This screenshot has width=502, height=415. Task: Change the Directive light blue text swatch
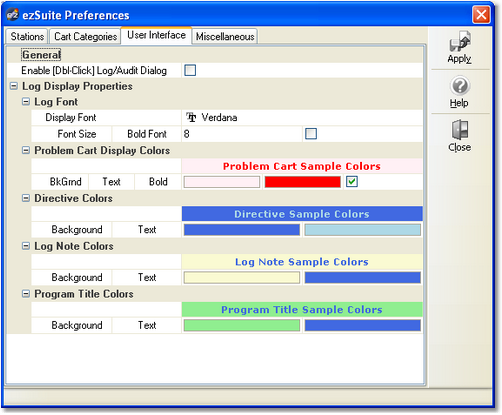363,230
